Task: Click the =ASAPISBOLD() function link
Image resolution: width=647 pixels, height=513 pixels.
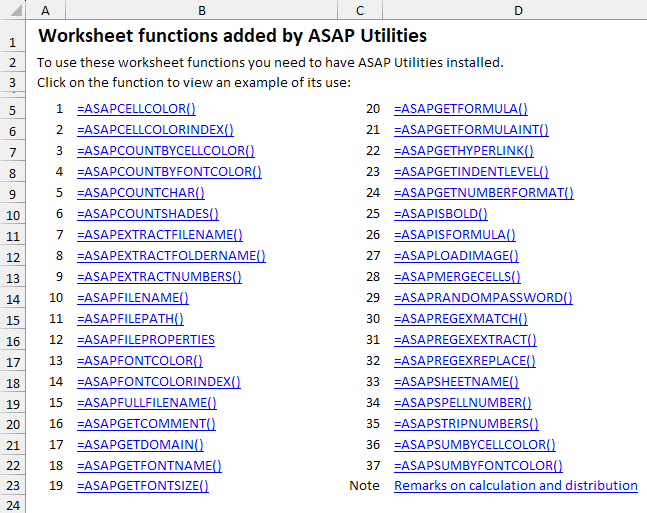Action: pyautogui.click(x=441, y=214)
